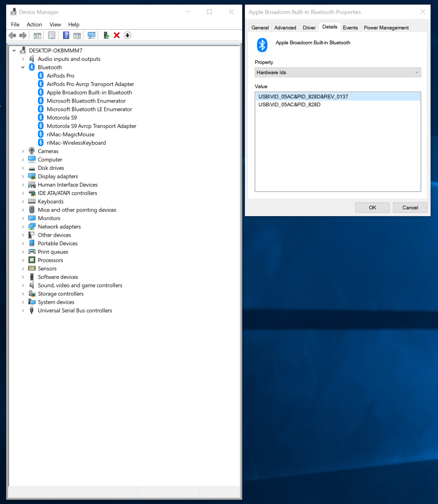The width and height of the screenshot is (438, 504).
Task: Expand the Network adapters category
Action: tap(23, 226)
